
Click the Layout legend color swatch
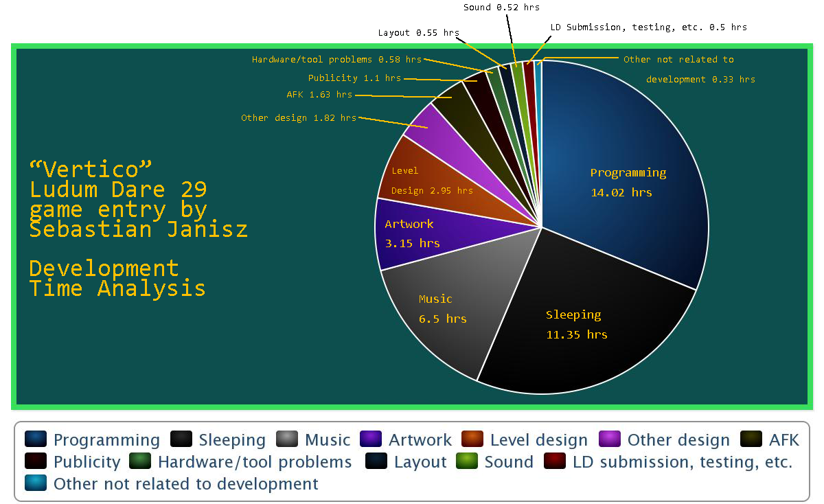[x=376, y=461]
